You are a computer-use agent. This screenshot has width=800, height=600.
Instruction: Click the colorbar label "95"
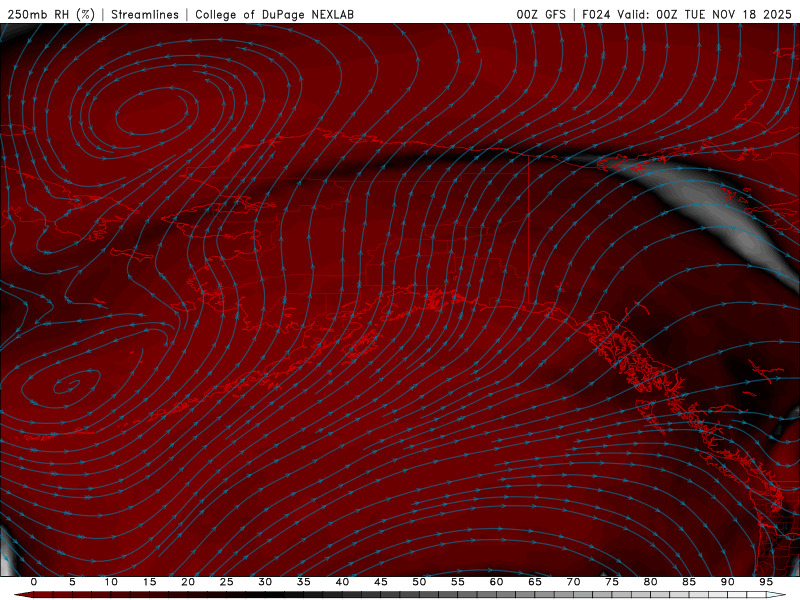(x=766, y=582)
